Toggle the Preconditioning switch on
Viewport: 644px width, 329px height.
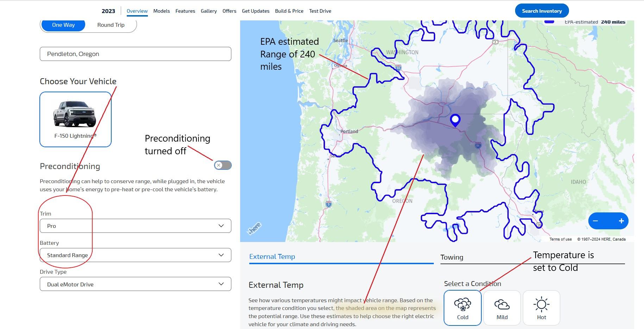223,165
